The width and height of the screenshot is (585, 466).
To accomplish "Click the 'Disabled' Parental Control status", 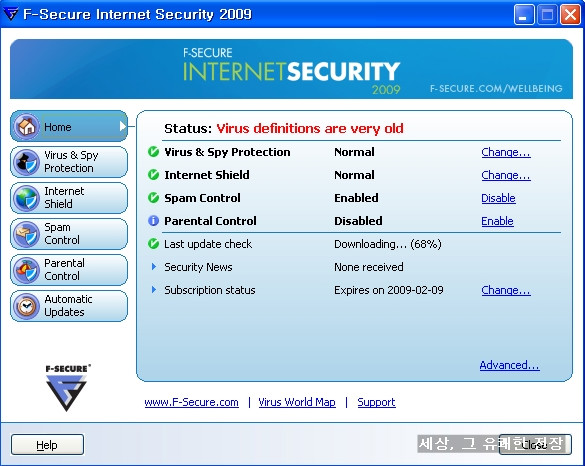I will (x=358, y=221).
